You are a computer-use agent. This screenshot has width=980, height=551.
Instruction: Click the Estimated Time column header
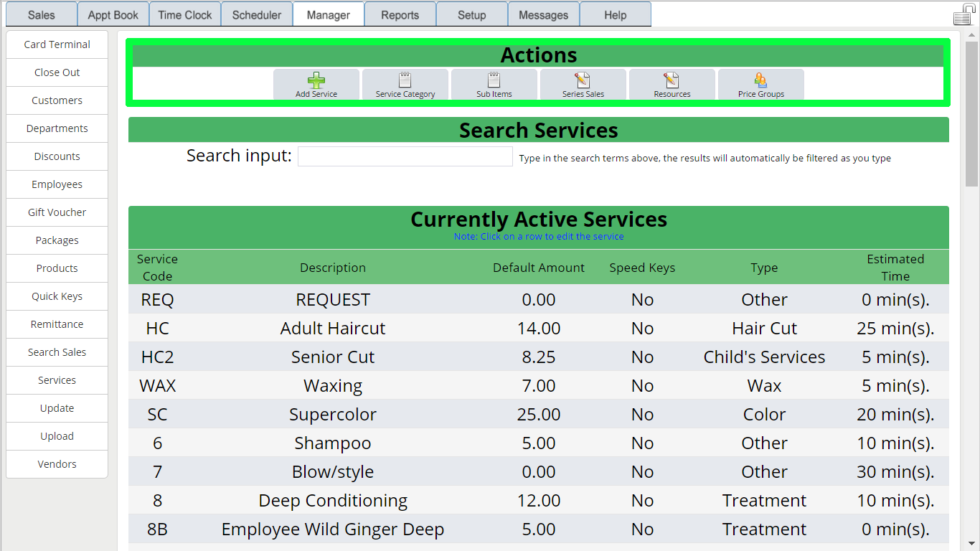coord(895,268)
